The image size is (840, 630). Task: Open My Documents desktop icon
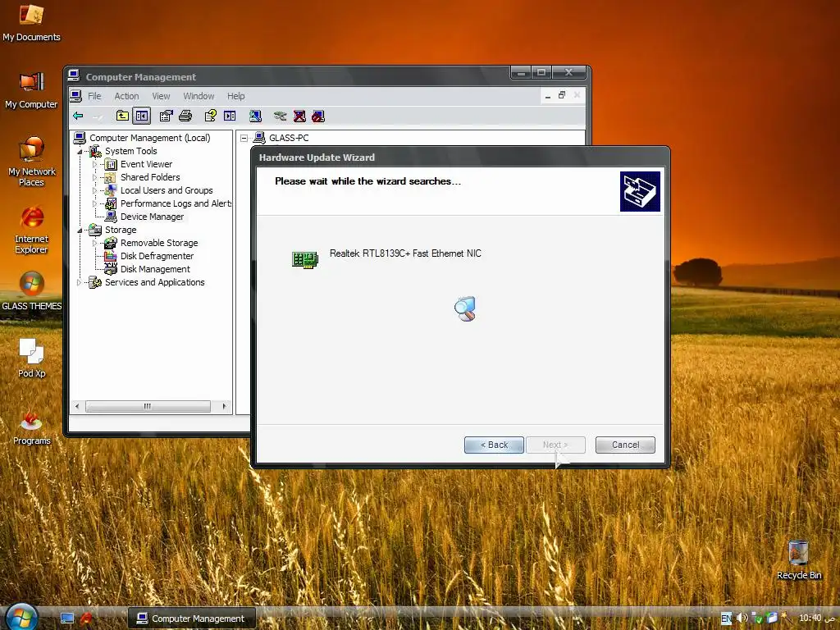click(x=31, y=23)
